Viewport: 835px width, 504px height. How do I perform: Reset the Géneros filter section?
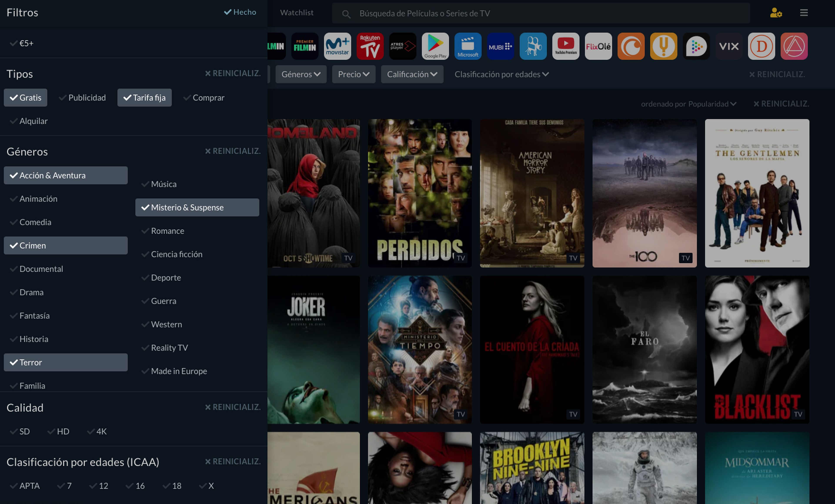pos(233,151)
